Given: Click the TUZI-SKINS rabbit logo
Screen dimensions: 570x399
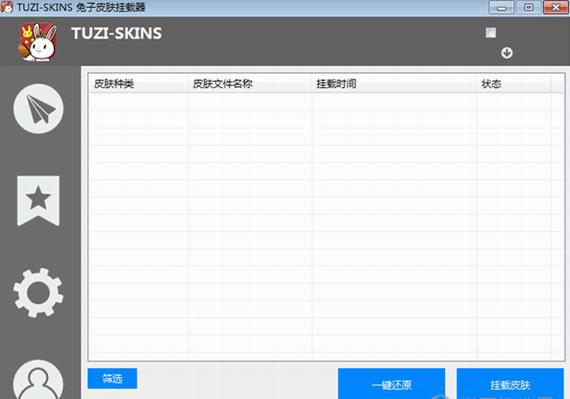Looking at the screenshot, I should pyautogui.click(x=38, y=42).
